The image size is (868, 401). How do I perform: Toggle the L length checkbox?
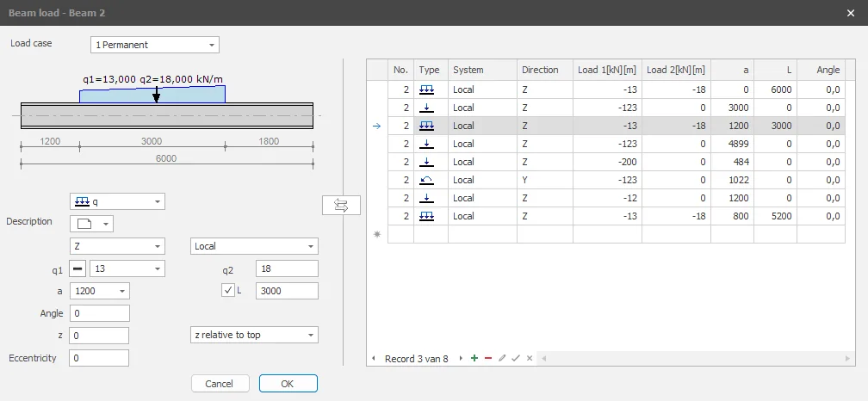coord(228,290)
